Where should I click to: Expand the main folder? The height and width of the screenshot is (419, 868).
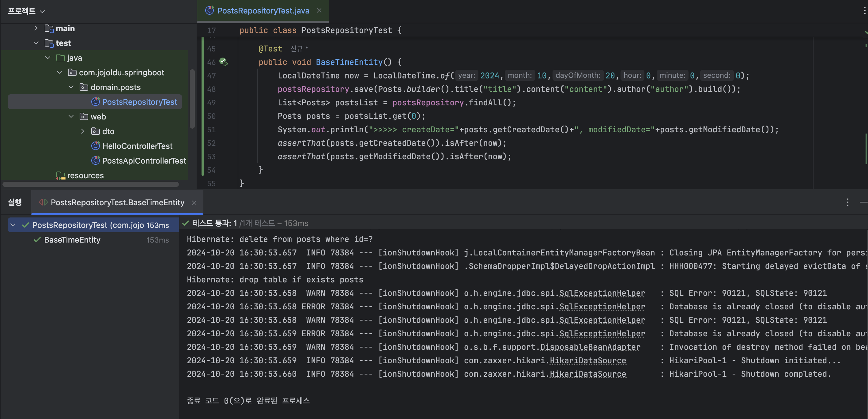pos(36,28)
